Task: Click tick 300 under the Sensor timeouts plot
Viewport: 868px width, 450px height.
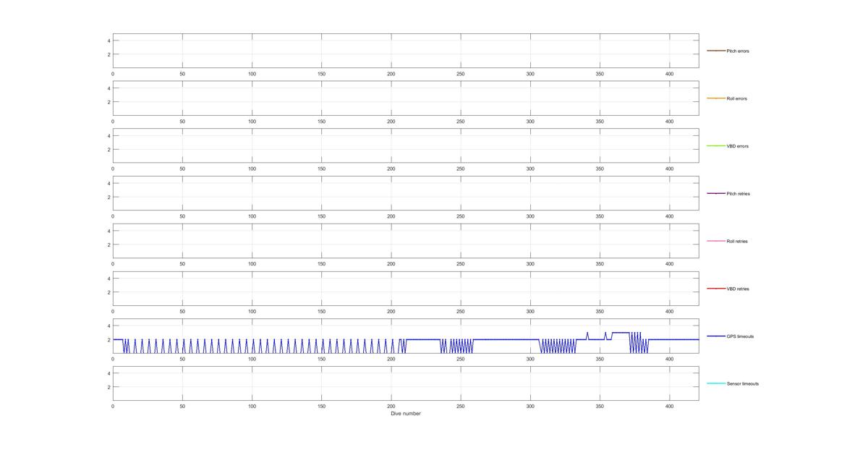Action: pyautogui.click(x=530, y=407)
